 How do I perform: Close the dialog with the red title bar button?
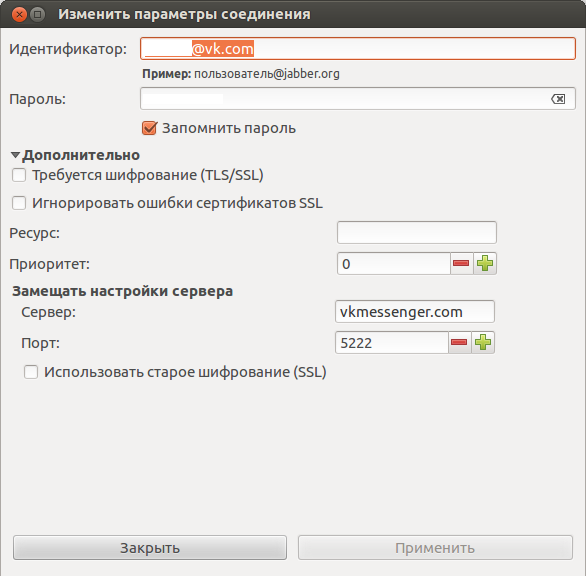click(19, 15)
